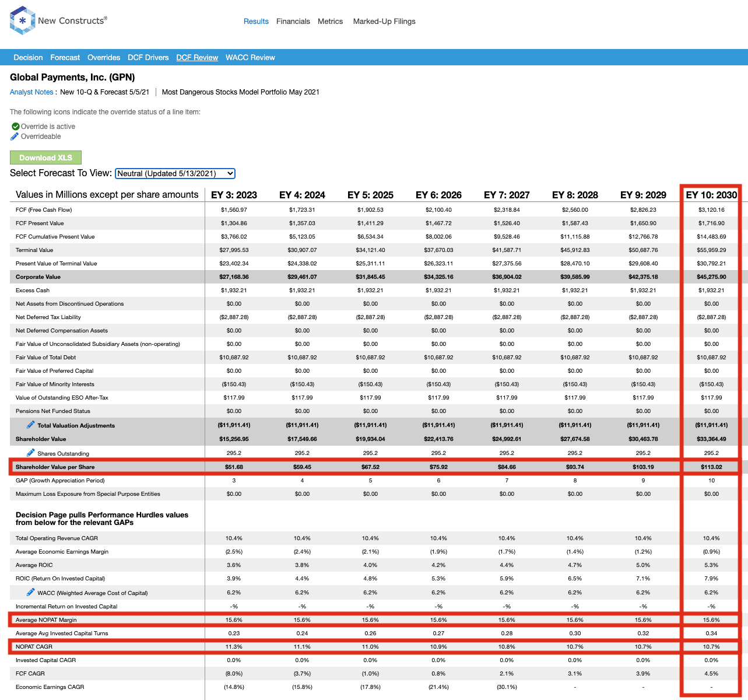748x700 pixels.
Task: Switch to the DCF Drivers tab
Action: pos(148,58)
